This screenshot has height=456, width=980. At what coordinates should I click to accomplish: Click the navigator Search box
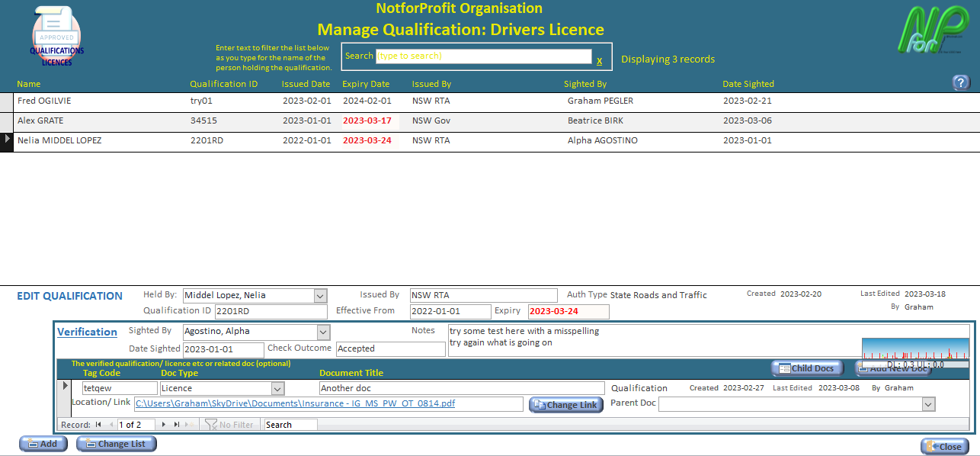click(x=290, y=425)
